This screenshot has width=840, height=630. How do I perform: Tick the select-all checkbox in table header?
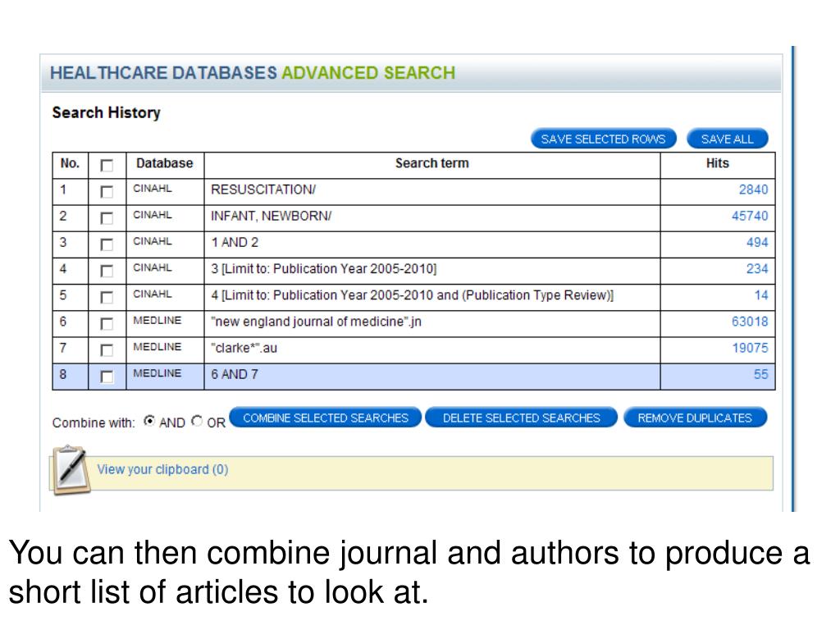107,166
